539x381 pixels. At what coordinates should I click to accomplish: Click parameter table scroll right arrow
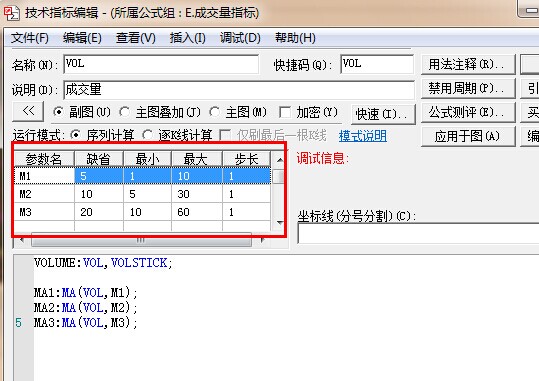[x=263, y=240]
